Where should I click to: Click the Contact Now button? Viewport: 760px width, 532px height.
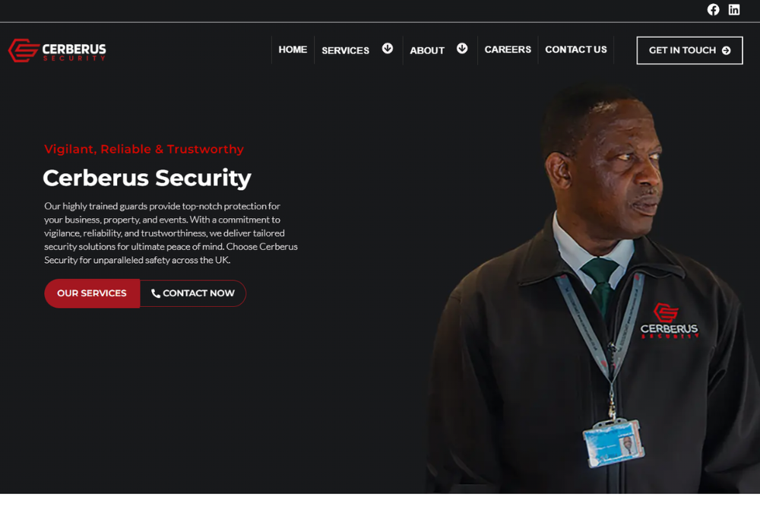click(193, 293)
